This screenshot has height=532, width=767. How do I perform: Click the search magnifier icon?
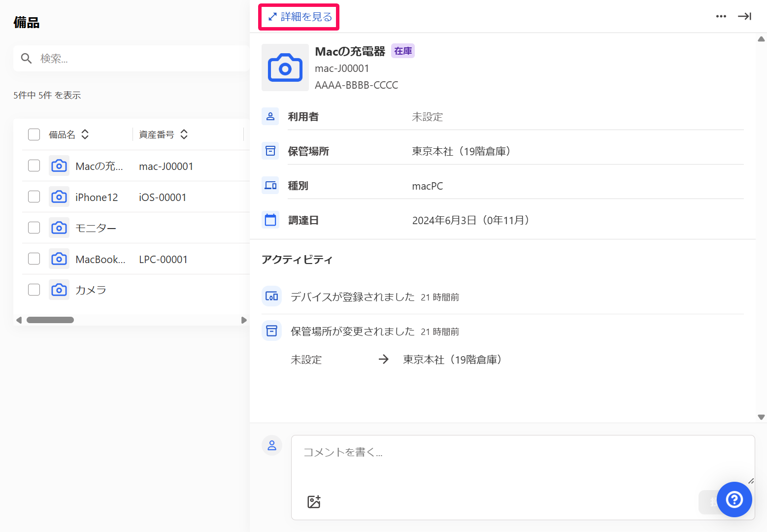tap(27, 59)
